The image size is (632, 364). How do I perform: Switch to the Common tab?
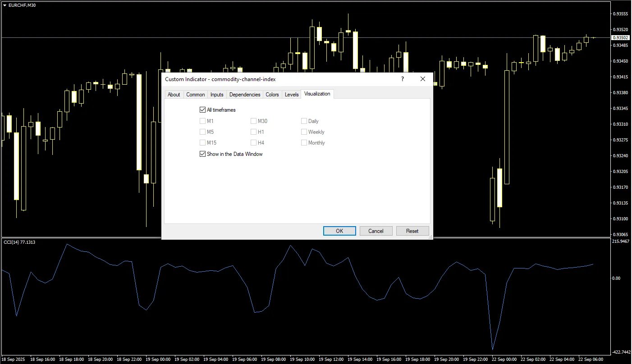click(195, 95)
